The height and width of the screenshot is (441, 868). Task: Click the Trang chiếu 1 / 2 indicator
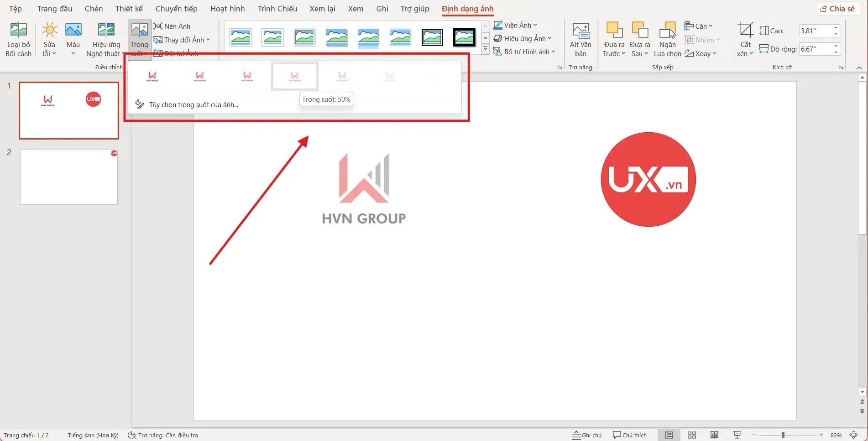pos(26,435)
